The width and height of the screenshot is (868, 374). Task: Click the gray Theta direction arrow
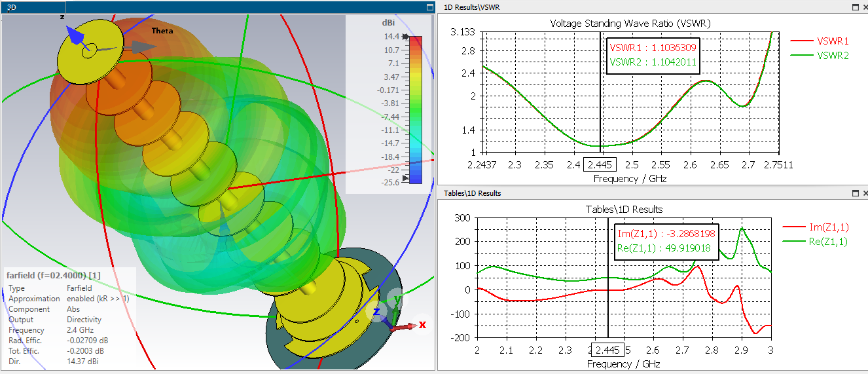click(143, 47)
